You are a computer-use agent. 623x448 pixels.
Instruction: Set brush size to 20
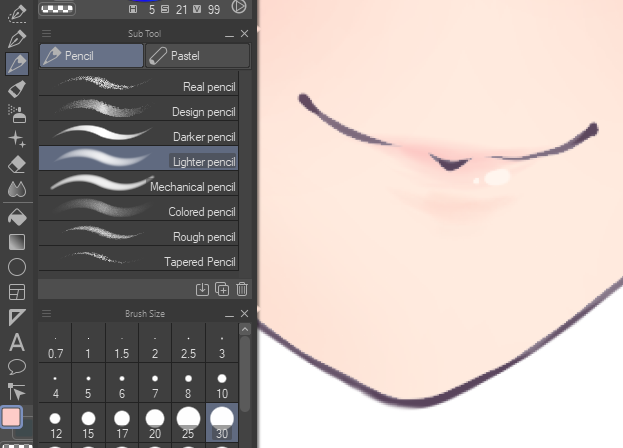(155, 423)
